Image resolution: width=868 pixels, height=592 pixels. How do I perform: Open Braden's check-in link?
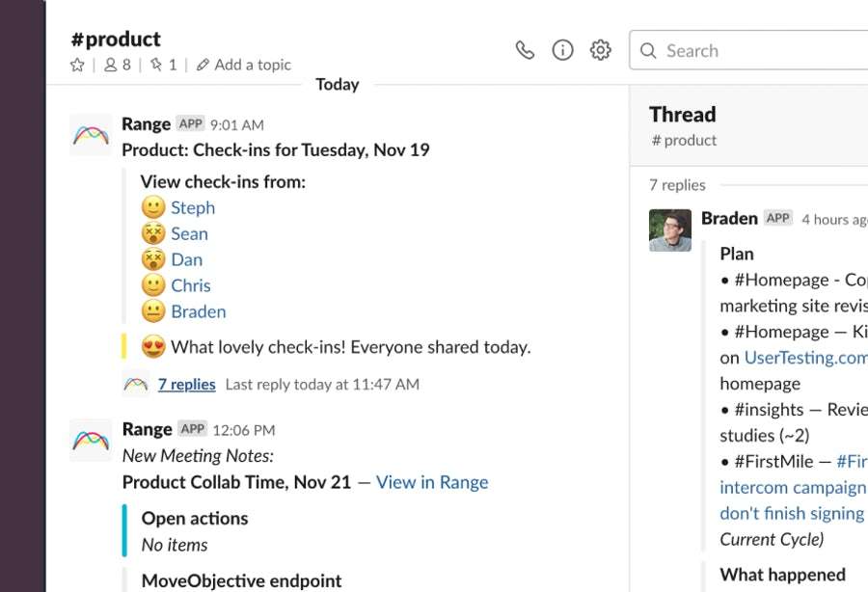198,312
